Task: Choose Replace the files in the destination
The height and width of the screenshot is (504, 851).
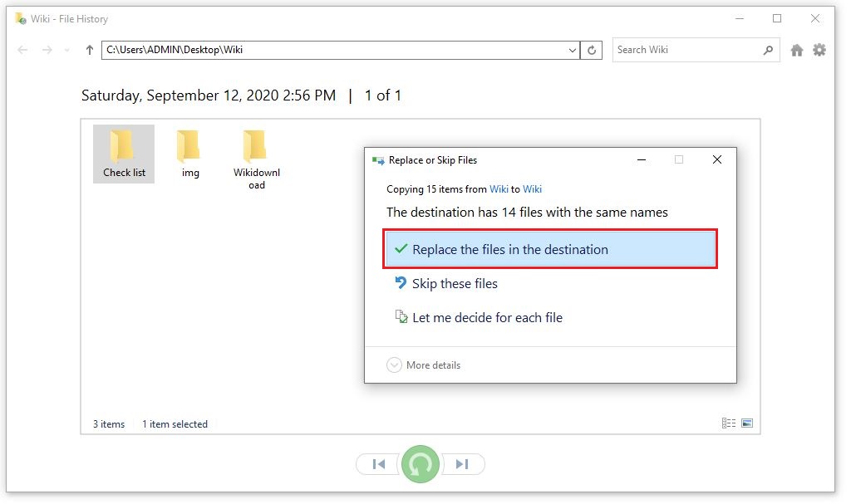Action: pos(550,249)
